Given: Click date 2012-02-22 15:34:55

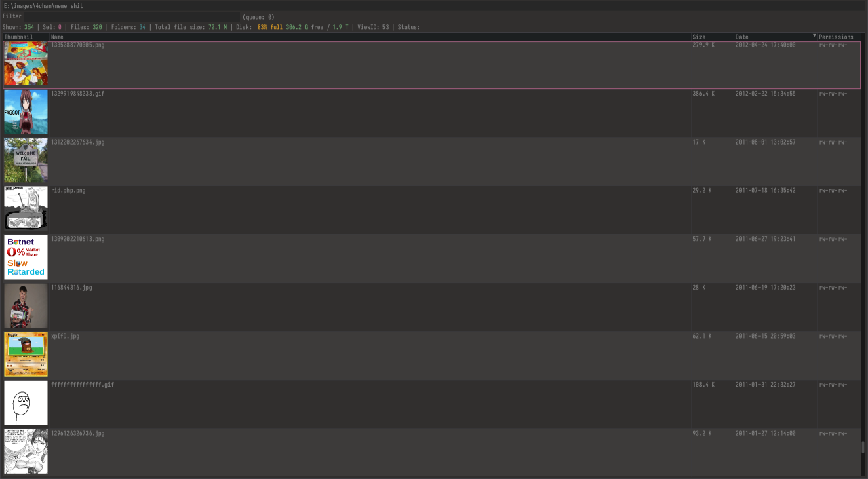Looking at the screenshot, I should click(x=766, y=94).
